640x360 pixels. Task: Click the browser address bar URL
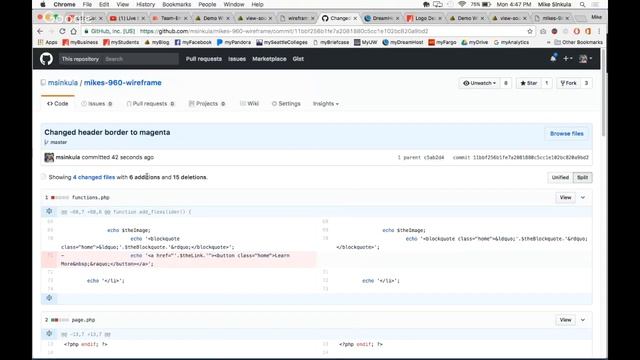284,31
